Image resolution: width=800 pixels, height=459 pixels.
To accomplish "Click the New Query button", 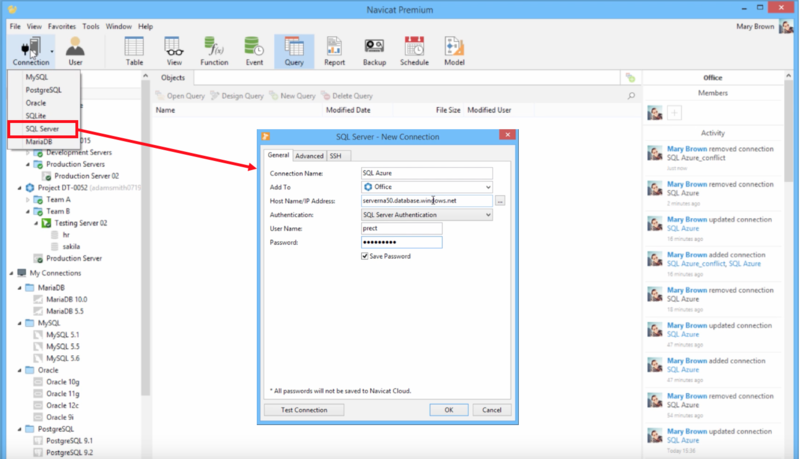I will click(292, 95).
